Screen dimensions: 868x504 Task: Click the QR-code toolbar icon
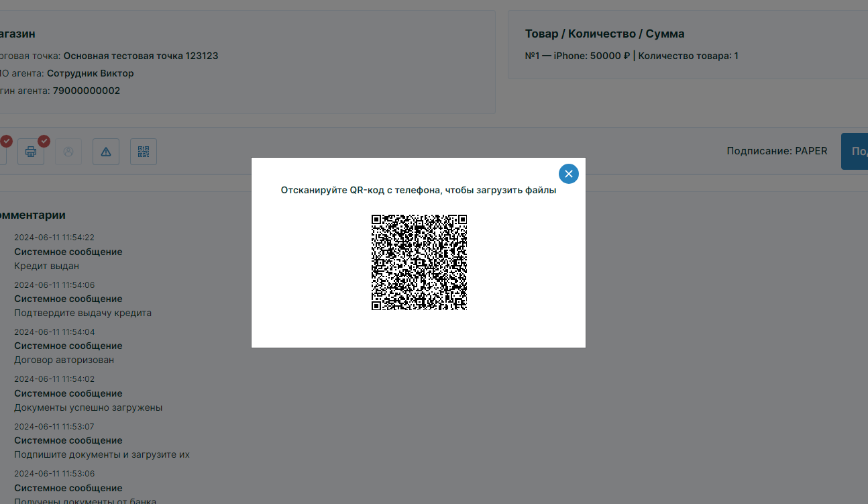pos(144,152)
